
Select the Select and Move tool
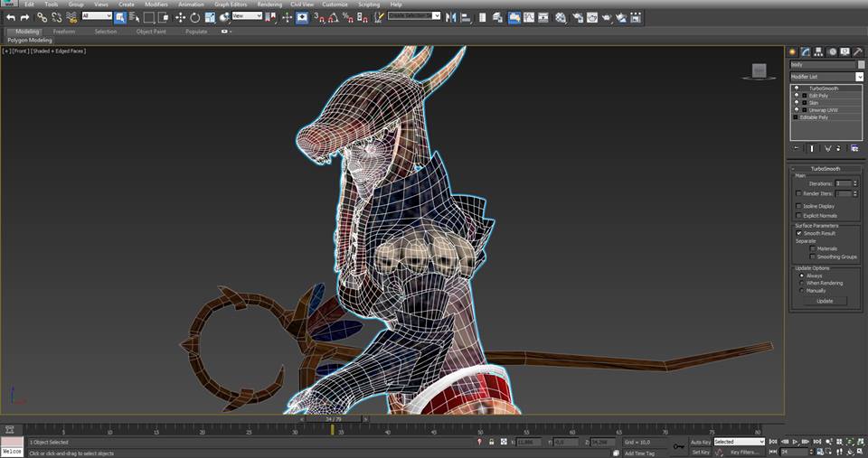(180, 17)
